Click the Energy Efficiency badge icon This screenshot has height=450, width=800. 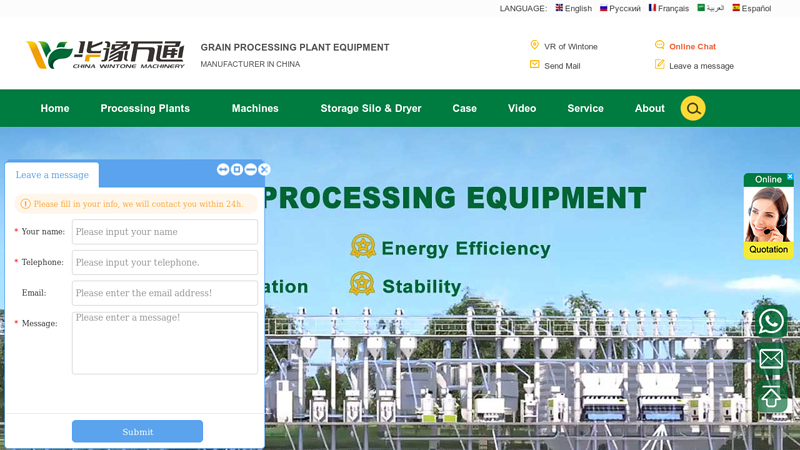click(x=363, y=246)
